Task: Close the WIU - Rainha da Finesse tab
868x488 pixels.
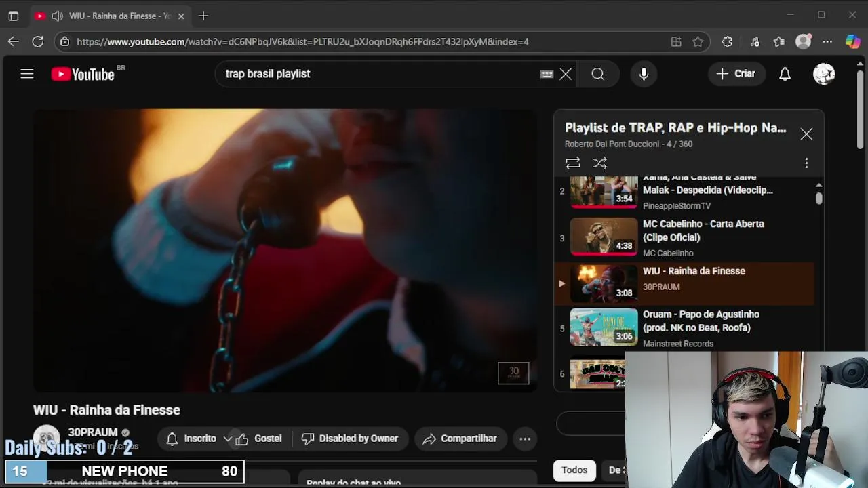Action: click(x=181, y=16)
